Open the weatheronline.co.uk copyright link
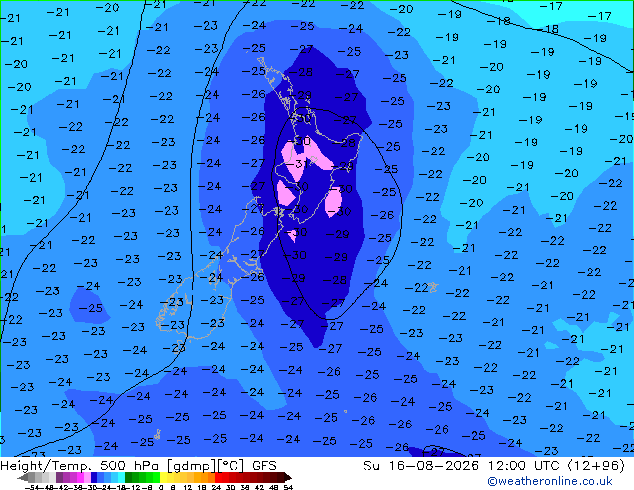This screenshot has height=490, width=634. click(x=550, y=481)
